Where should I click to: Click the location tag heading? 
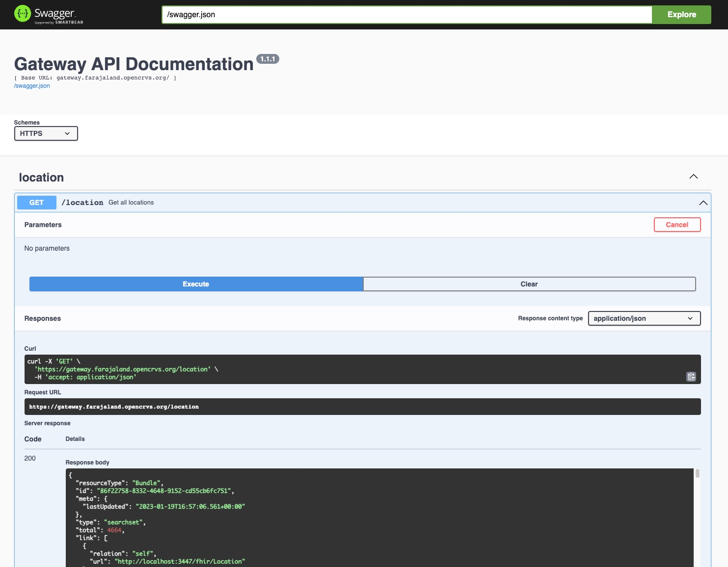click(x=41, y=178)
